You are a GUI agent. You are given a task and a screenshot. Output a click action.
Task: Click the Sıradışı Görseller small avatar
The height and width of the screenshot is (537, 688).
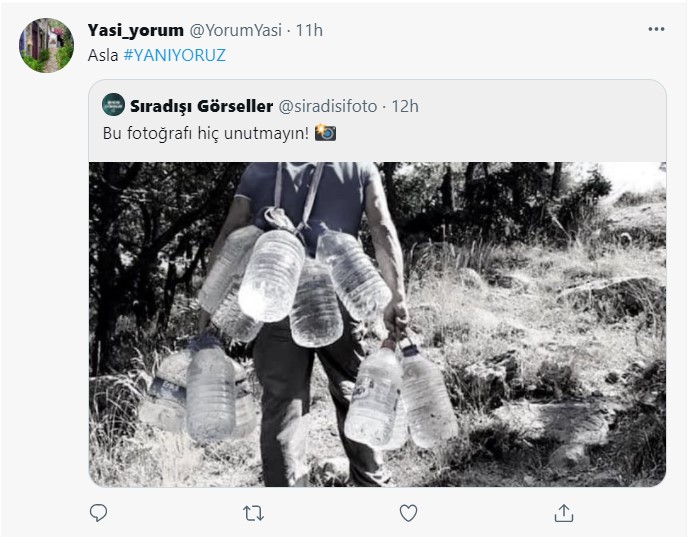point(114,105)
